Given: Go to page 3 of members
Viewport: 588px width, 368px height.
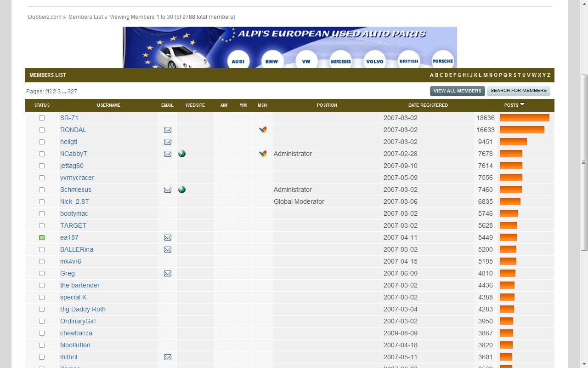Looking at the screenshot, I should tap(59, 92).
